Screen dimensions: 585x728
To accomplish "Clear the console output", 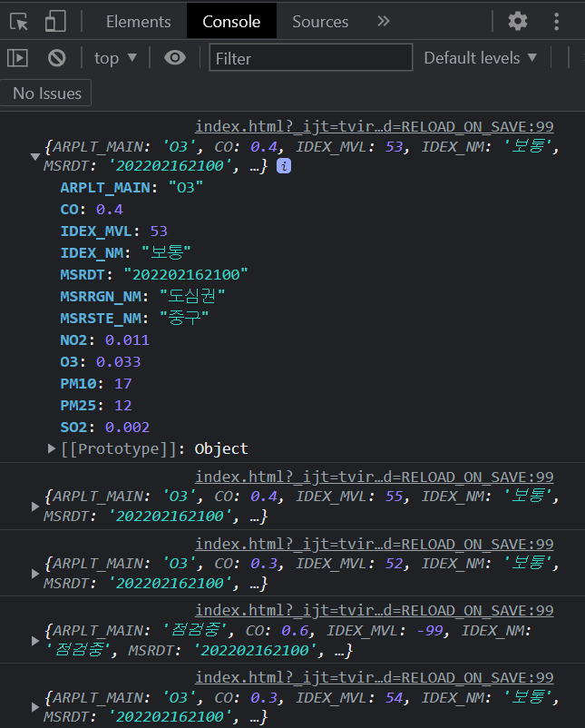I will click(57, 58).
